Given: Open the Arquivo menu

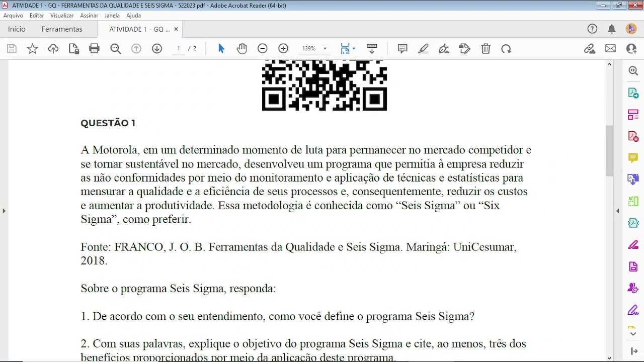Looking at the screenshot, I should (x=13, y=16).
